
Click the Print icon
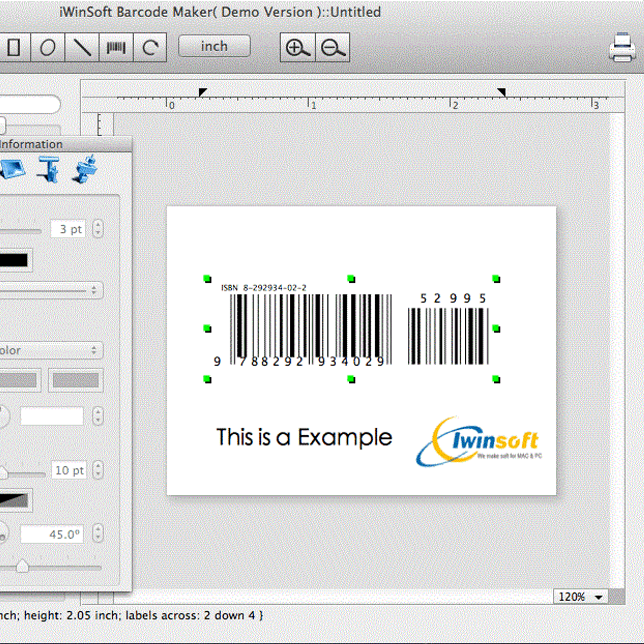[x=622, y=48]
